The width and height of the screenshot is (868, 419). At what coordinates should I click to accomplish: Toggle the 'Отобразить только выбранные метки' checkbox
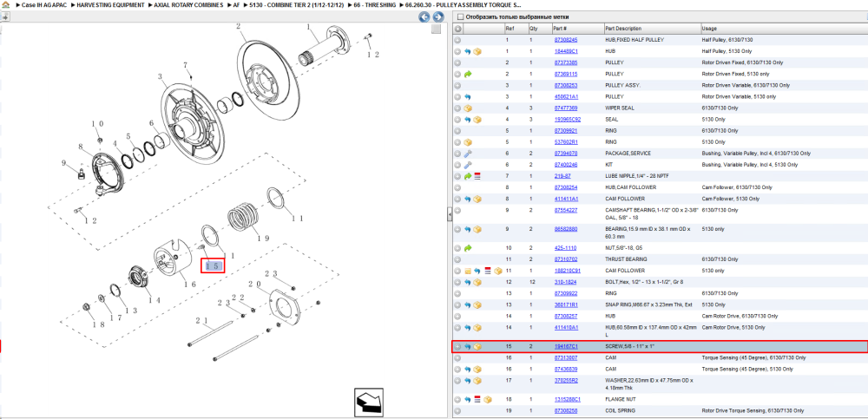pos(461,16)
